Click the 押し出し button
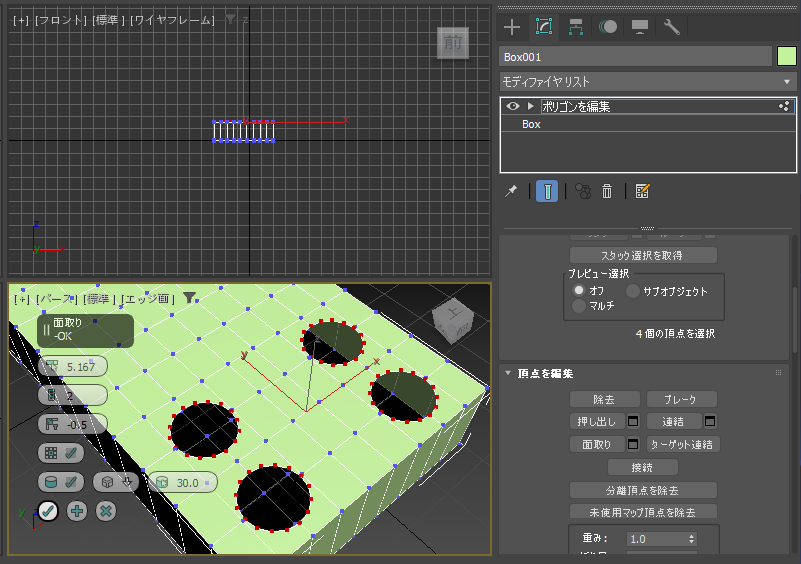Image resolution: width=801 pixels, height=564 pixels. 597,421
